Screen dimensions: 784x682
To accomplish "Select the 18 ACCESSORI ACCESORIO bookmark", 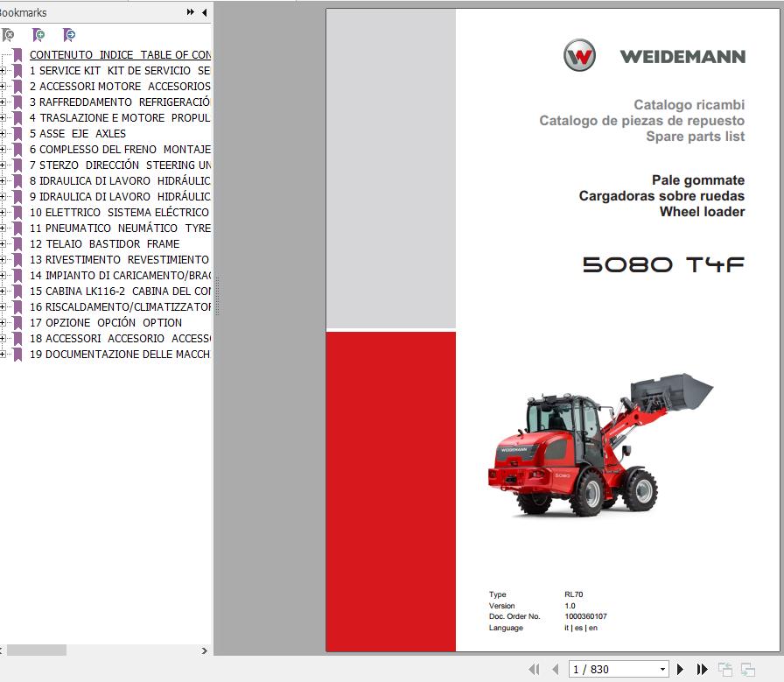I will pos(120,338).
